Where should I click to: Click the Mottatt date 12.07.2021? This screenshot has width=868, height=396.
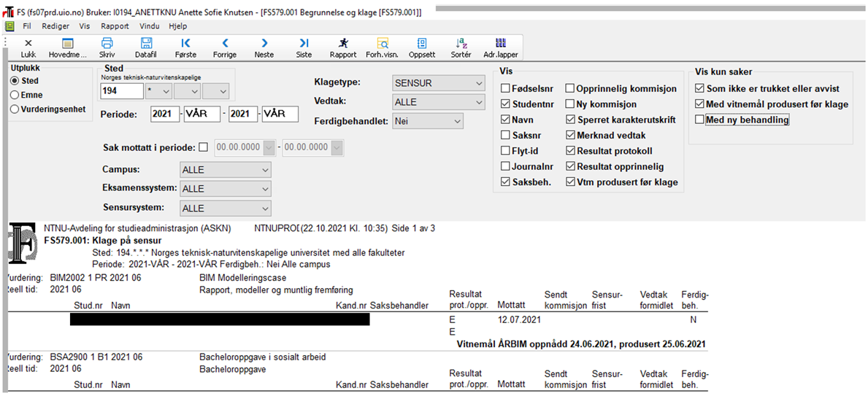519,319
